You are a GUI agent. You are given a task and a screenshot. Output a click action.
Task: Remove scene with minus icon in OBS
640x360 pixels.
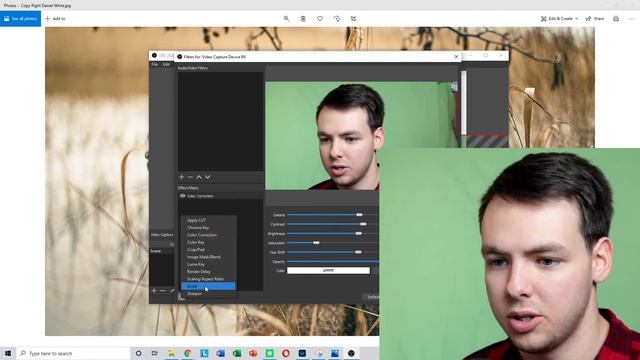[162, 291]
